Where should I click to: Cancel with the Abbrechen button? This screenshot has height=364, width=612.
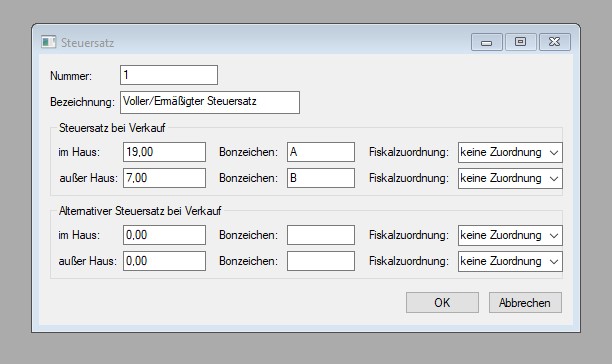coord(525,303)
